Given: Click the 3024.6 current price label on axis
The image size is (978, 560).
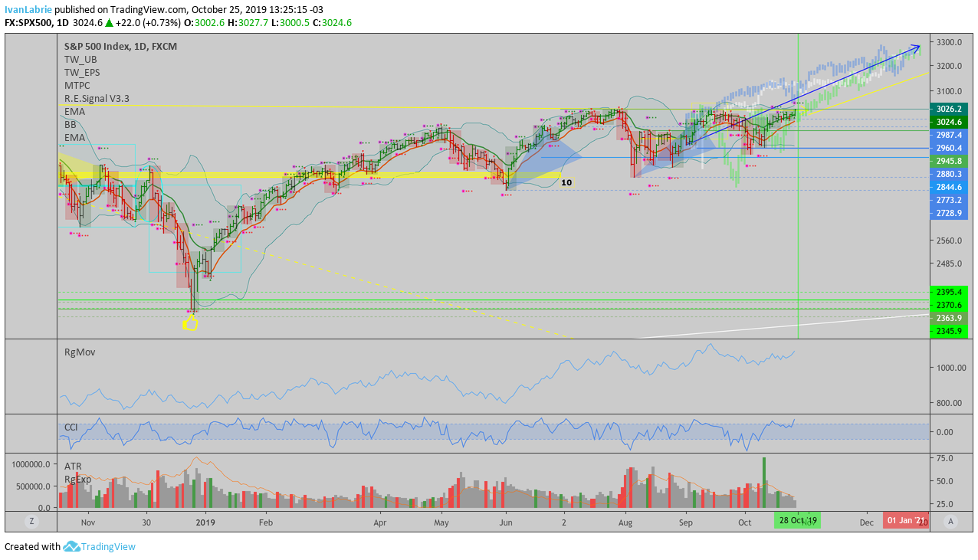Looking at the screenshot, I should pyautogui.click(x=949, y=122).
